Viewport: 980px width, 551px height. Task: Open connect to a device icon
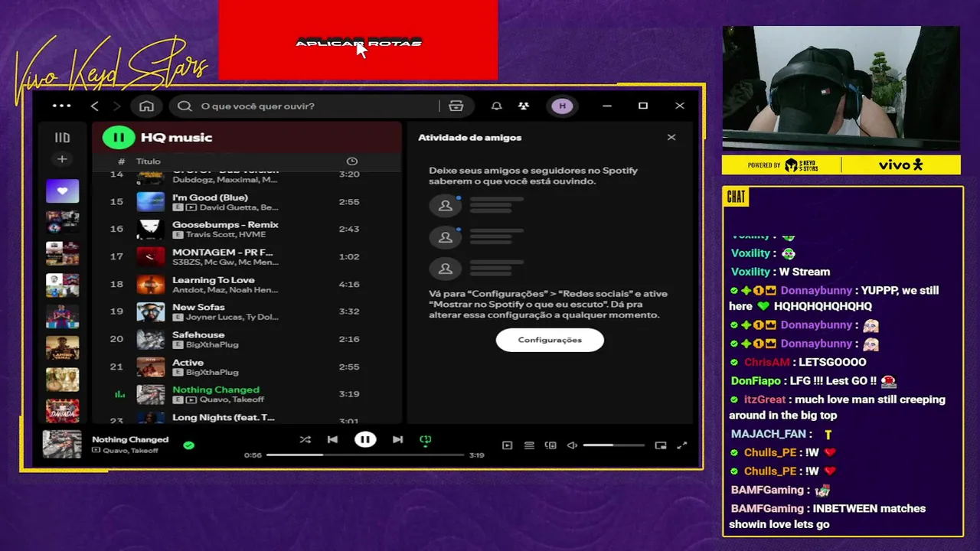coord(550,445)
